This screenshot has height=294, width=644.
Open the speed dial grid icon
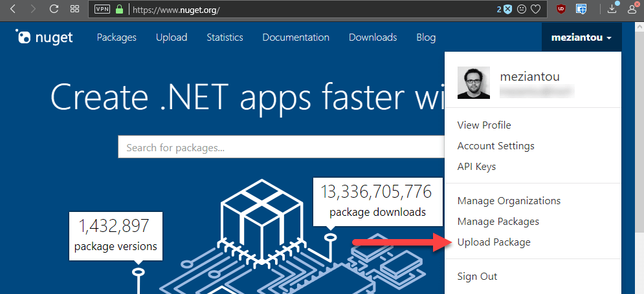click(x=74, y=10)
